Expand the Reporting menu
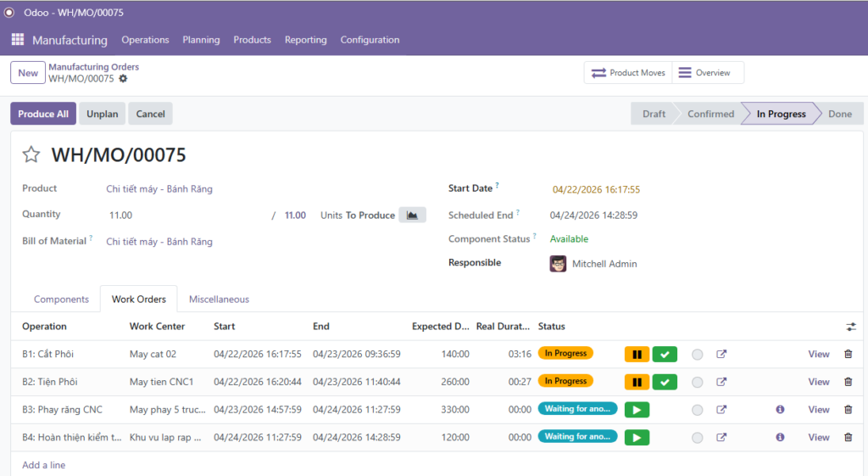Viewport: 868px width, 476px height. click(x=305, y=40)
